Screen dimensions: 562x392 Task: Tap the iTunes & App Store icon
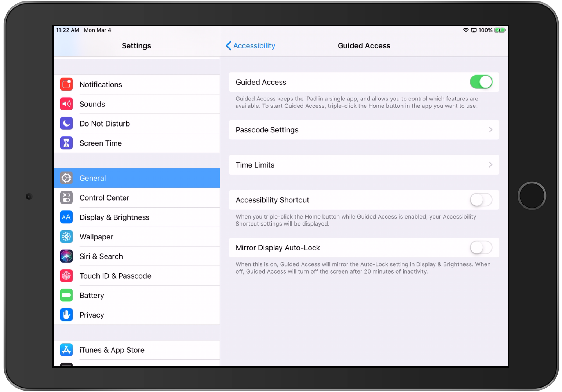[66, 350]
